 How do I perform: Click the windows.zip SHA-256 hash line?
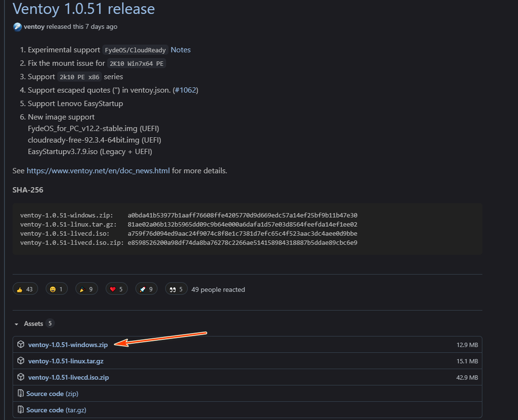tap(188, 215)
